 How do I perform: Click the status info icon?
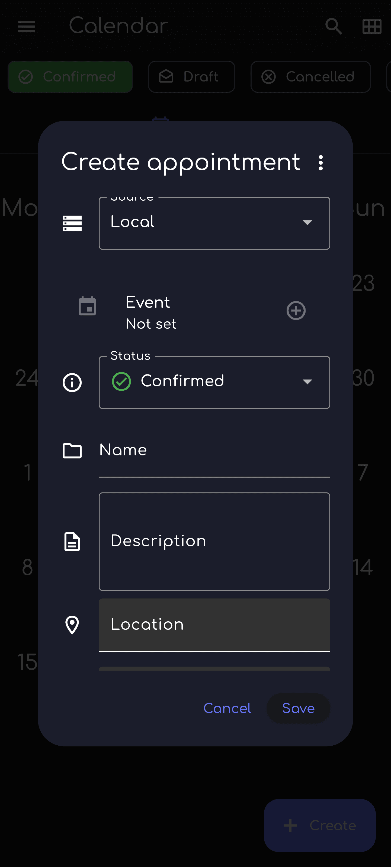(72, 383)
